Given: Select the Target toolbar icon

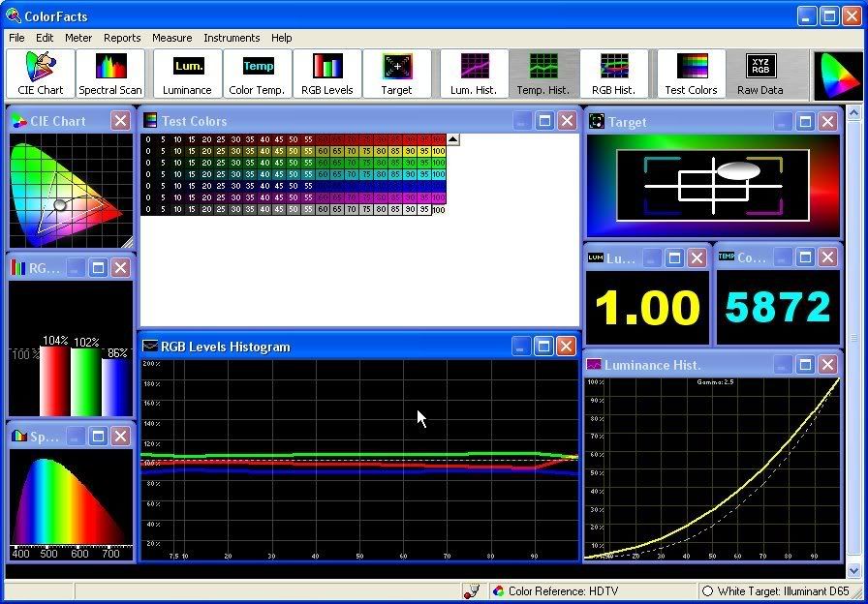Looking at the screenshot, I should coord(396,74).
